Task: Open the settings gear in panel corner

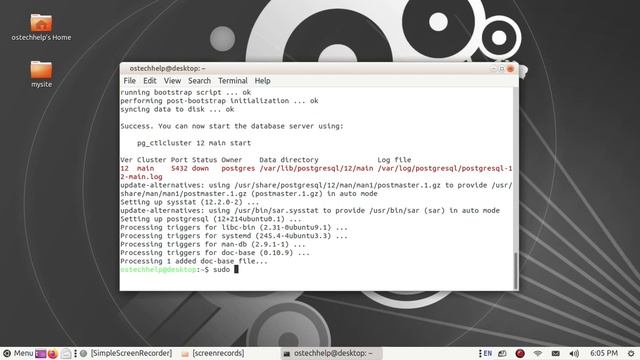Action: tap(631, 353)
